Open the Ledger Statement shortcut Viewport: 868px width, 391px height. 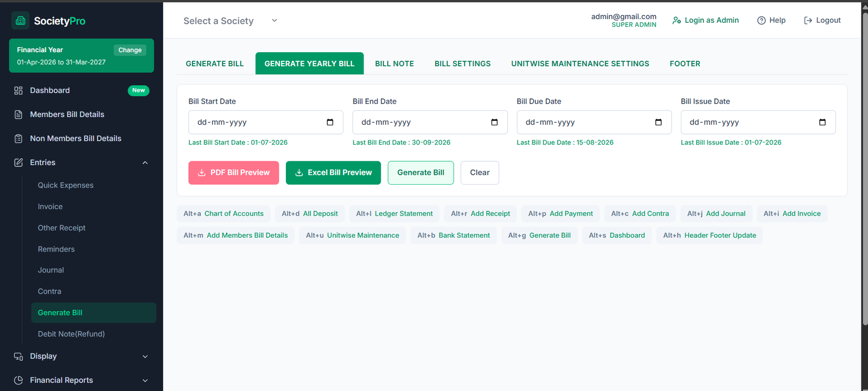tap(394, 213)
